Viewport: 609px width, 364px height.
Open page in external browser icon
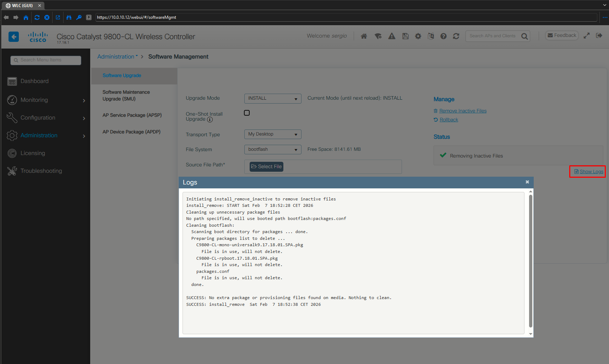tap(58, 17)
